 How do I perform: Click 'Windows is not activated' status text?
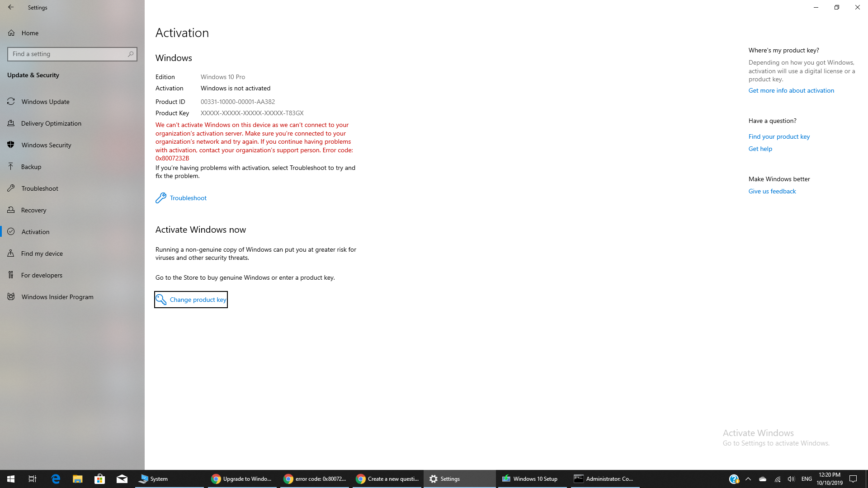click(236, 88)
